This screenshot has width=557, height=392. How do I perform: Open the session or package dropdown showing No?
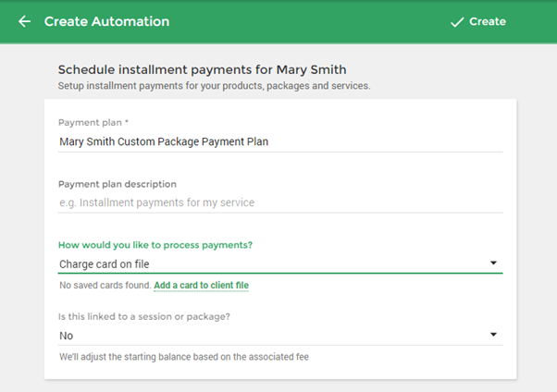280,336
